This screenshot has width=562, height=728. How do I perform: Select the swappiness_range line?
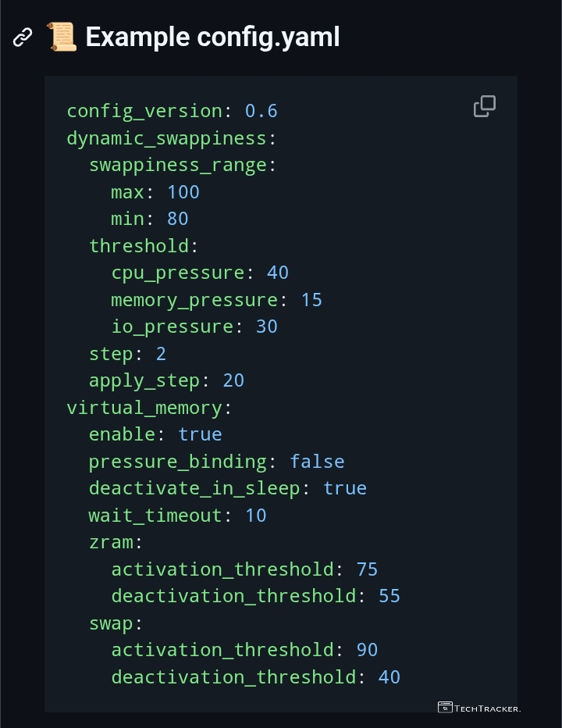pos(178,165)
